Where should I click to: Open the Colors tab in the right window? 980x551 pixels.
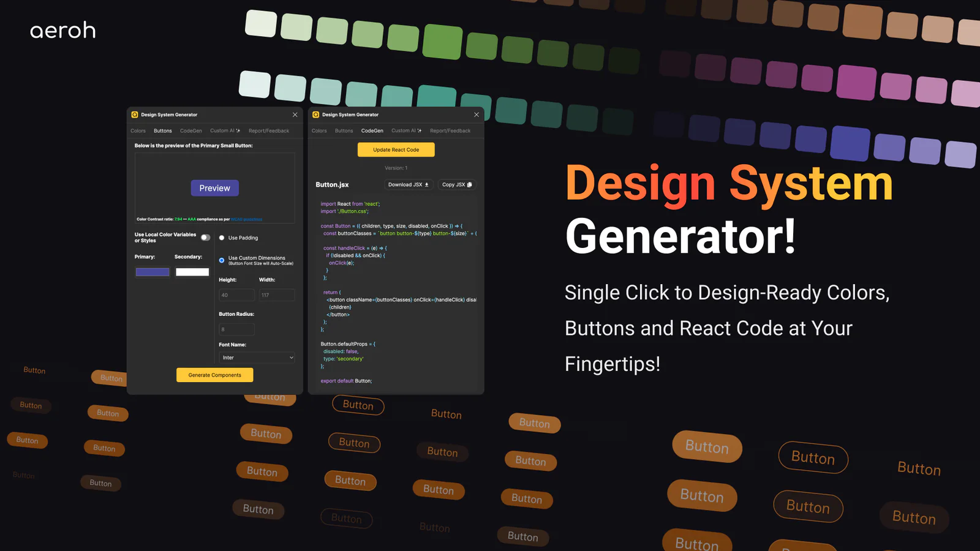(319, 131)
